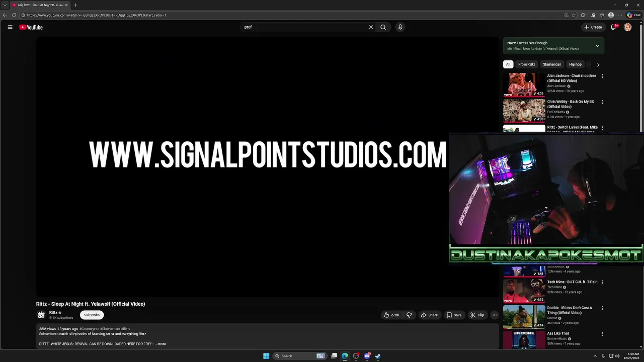The height and width of the screenshot is (362, 644).
Task: Play Alan Jackson Chattahoochee thumbnail
Action: click(x=524, y=84)
